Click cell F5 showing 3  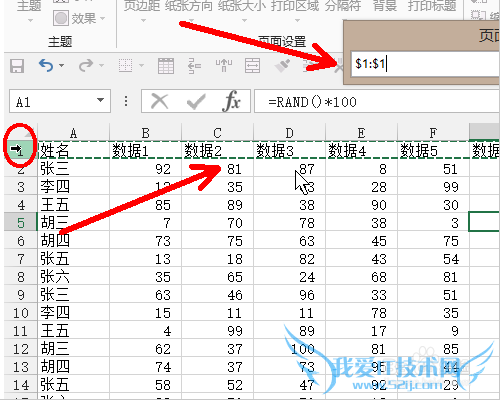[x=433, y=222]
